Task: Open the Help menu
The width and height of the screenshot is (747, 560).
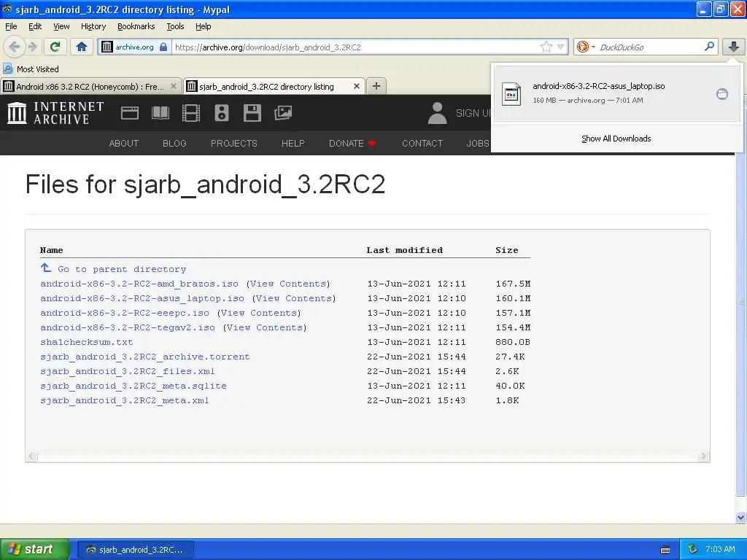Action: [x=203, y=26]
